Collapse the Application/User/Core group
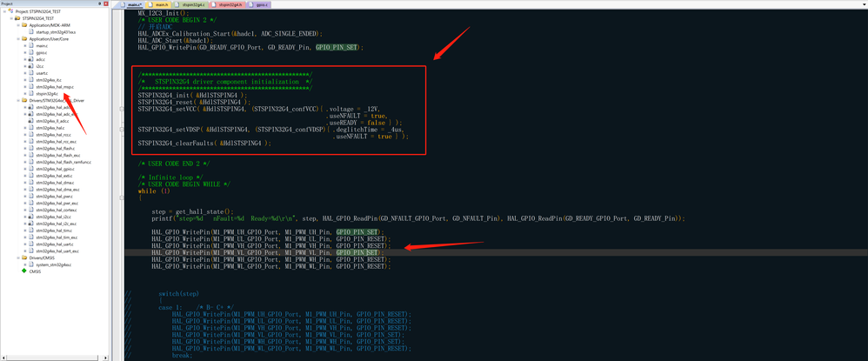Screen dimensions: 868x361 tap(18, 39)
